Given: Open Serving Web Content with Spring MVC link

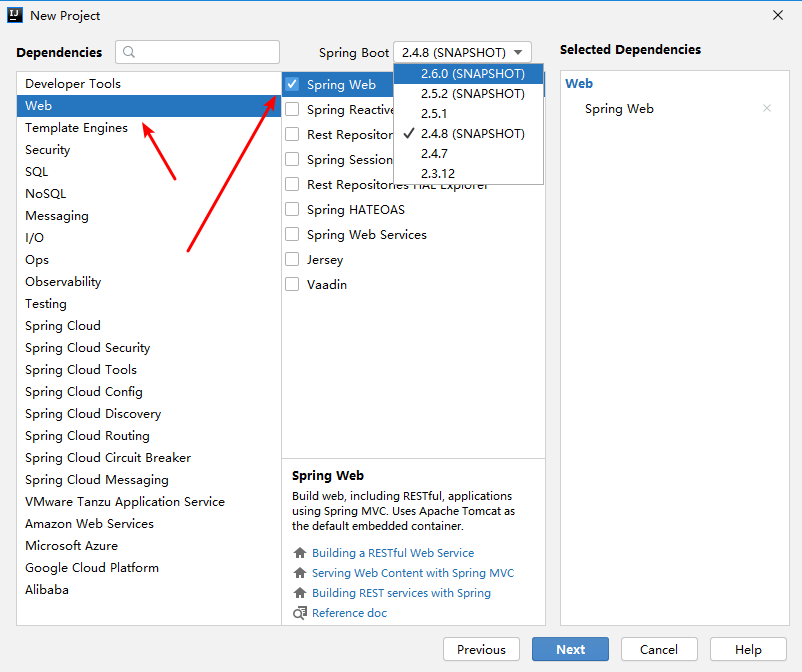Looking at the screenshot, I should pos(413,573).
